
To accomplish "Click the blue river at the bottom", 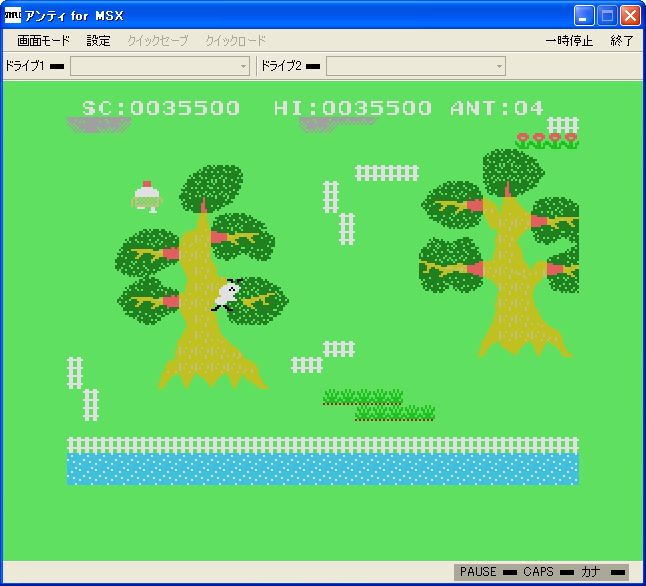I will (x=323, y=469).
